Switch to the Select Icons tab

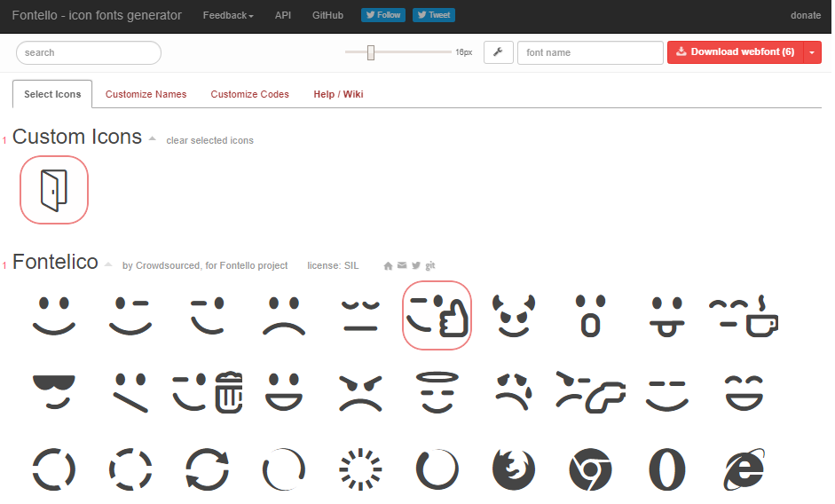point(52,94)
